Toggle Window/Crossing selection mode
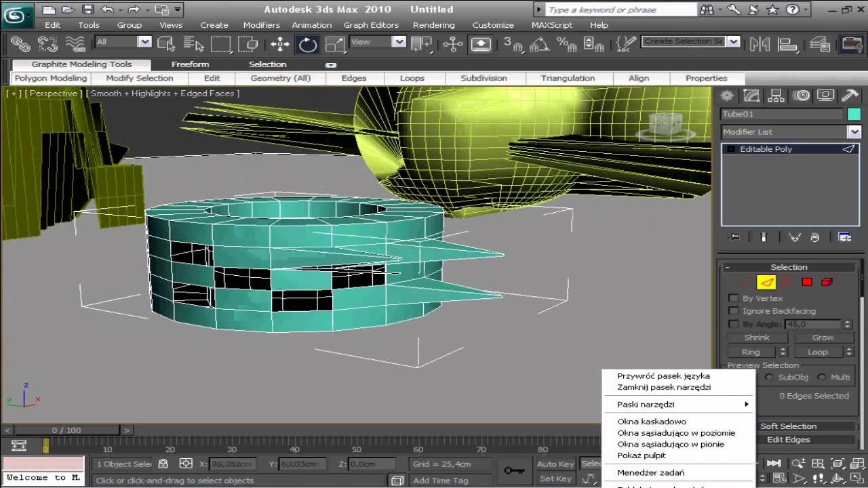The width and height of the screenshot is (868, 488). click(x=248, y=45)
